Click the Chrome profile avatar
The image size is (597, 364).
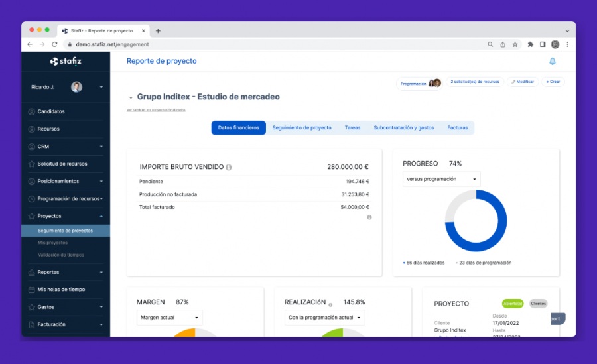(x=555, y=44)
